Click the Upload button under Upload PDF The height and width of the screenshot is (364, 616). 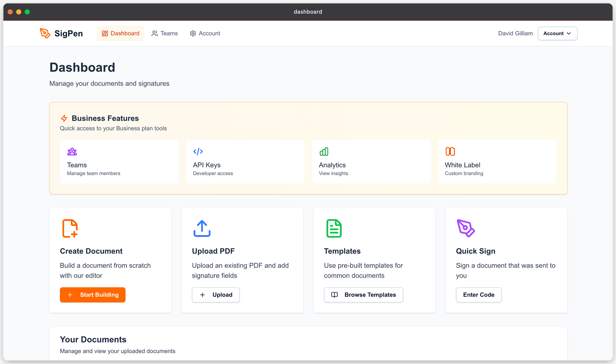(x=216, y=295)
